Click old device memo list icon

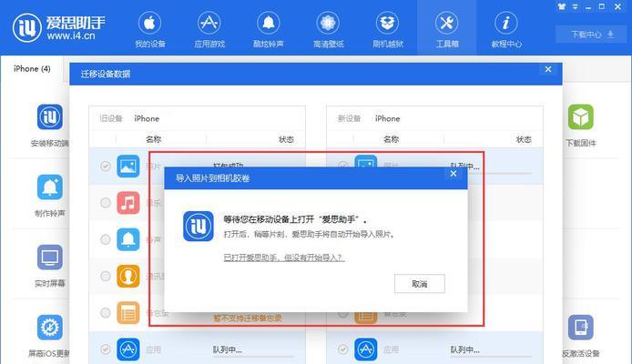coord(128,313)
